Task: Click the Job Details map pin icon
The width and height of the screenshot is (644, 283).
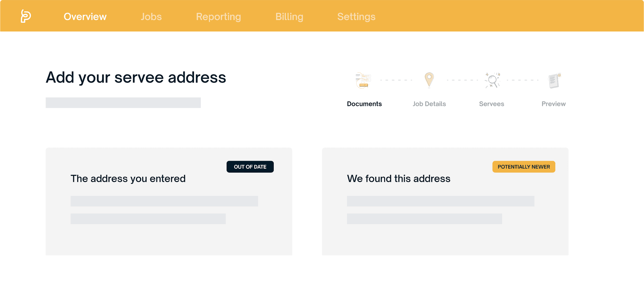Action: tap(429, 80)
